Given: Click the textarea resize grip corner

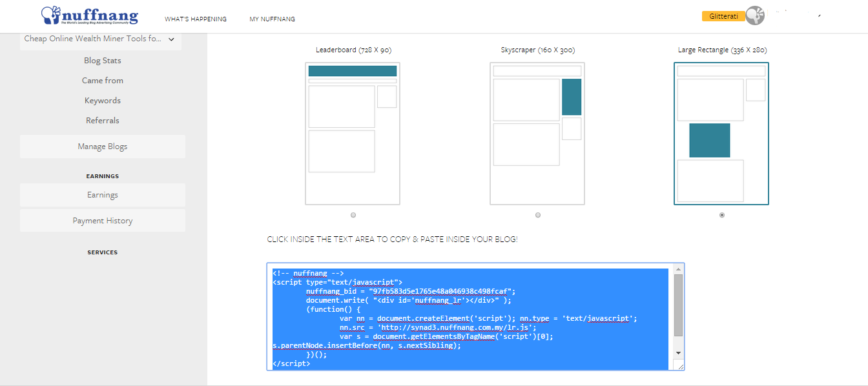Looking at the screenshot, I should click(679, 365).
